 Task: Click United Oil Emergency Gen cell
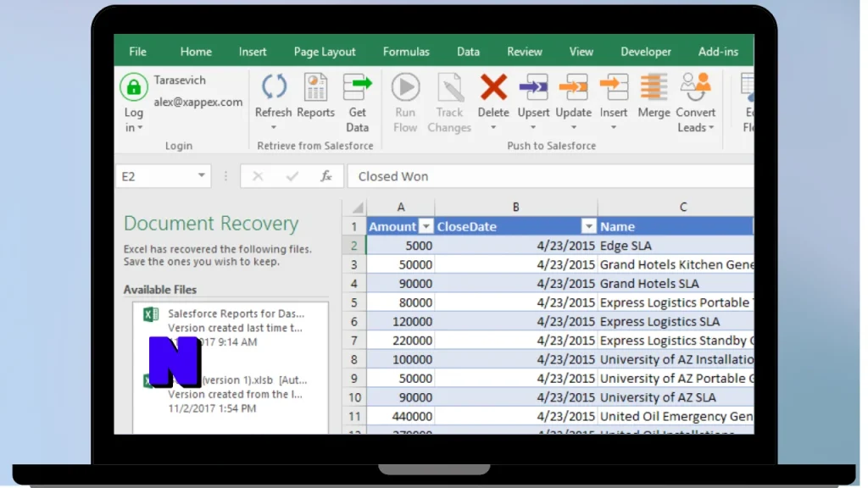(676, 417)
